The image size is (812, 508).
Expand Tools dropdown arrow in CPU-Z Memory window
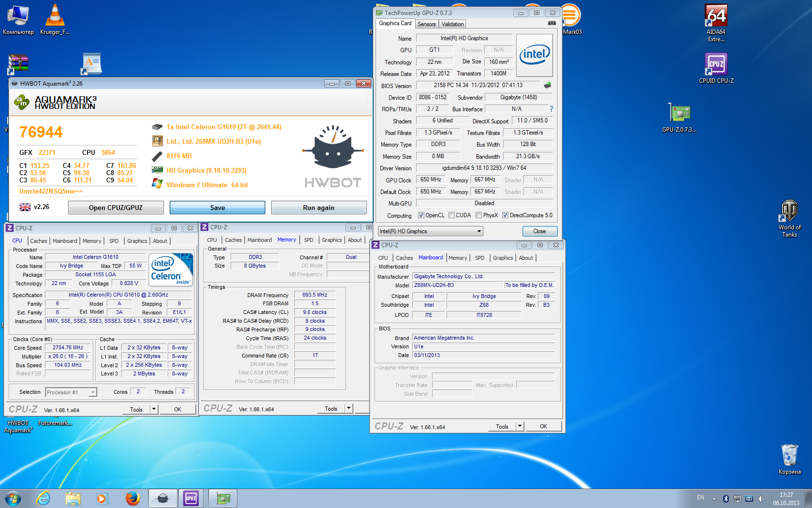[x=348, y=408]
